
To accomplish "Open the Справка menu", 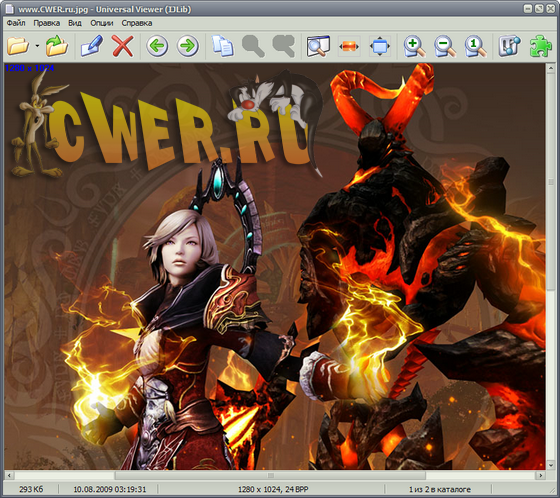I will coord(137,23).
